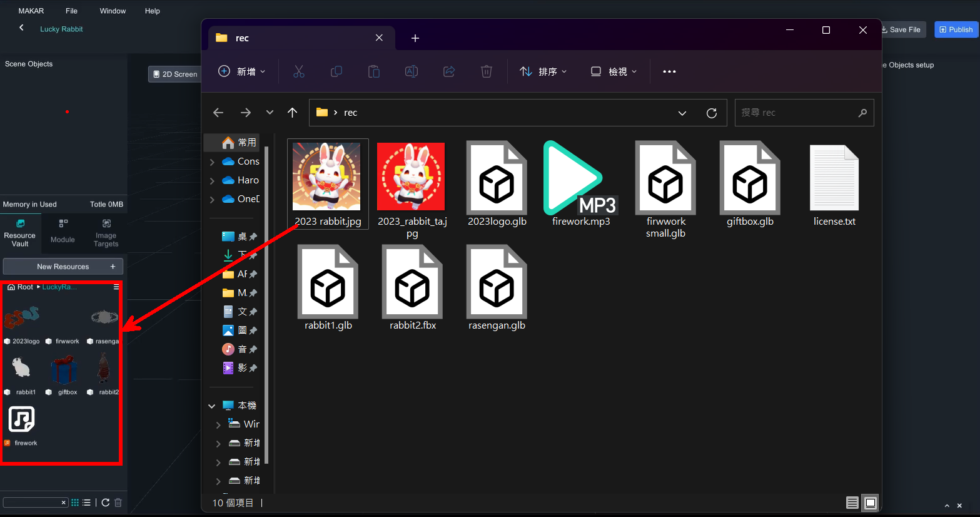Refresh the resource vault list

106,503
